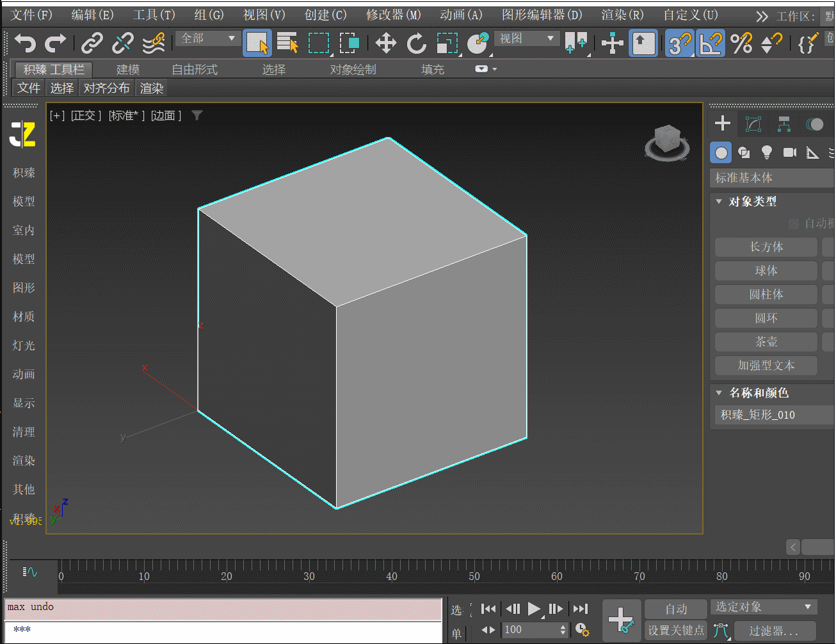Viewport: 836px width, 644px height.
Task: Open the Modify panel icon
Action: click(753, 124)
